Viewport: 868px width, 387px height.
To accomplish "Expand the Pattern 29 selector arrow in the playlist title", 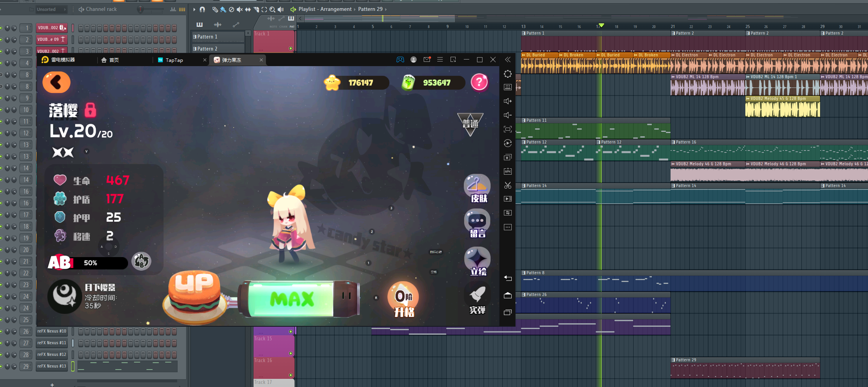I will 386,9.
